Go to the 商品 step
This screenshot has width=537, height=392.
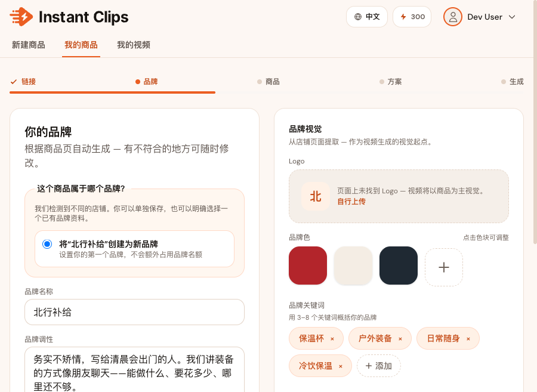[x=268, y=82]
